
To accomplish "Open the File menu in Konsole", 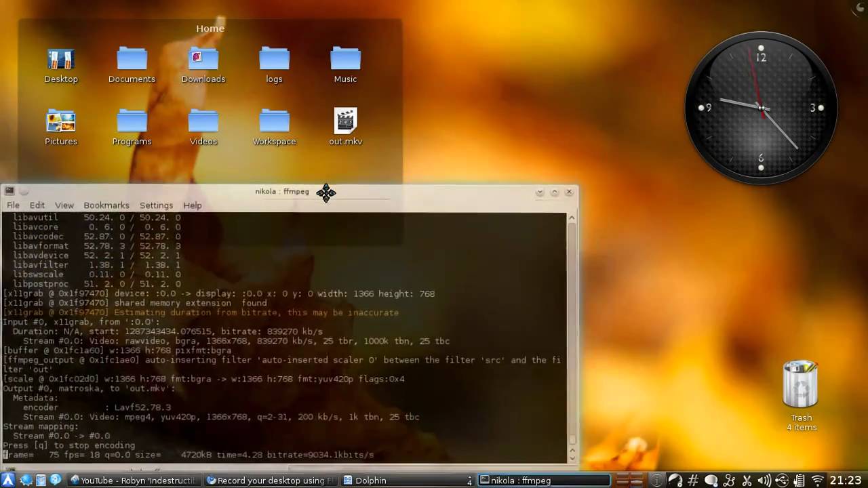I will [13, 205].
